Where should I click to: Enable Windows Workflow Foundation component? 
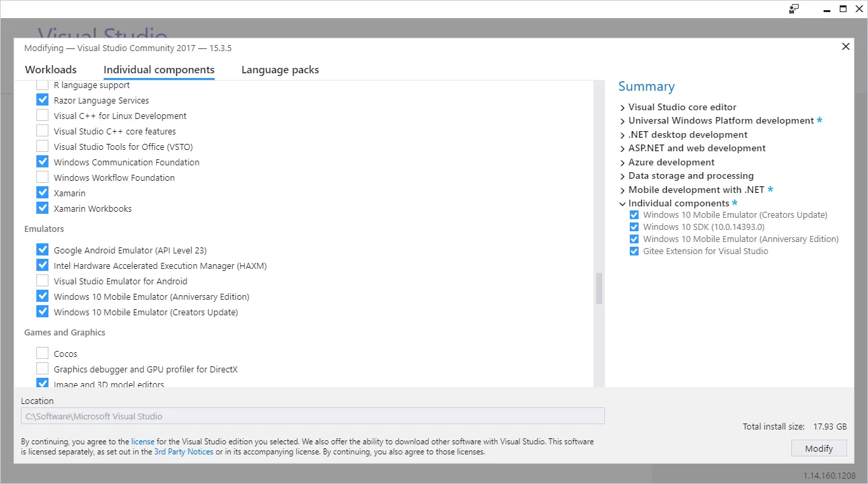(x=42, y=177)
